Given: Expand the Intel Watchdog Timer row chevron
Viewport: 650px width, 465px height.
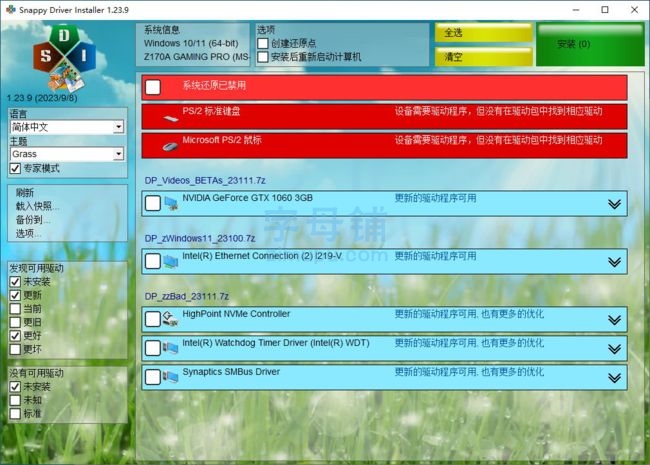Looking at the screenshot, I should (x=614, y=349).
